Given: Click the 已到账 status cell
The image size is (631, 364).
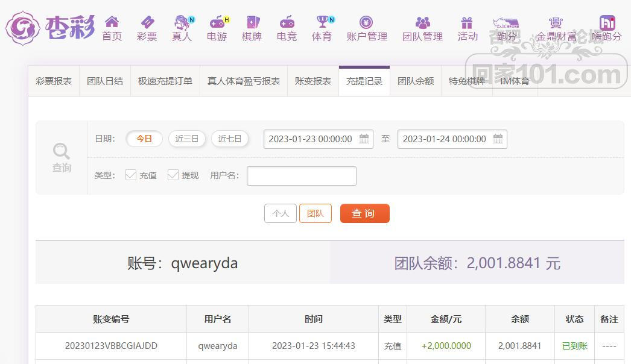Looking at the screenshot, I should coord(575,346).
